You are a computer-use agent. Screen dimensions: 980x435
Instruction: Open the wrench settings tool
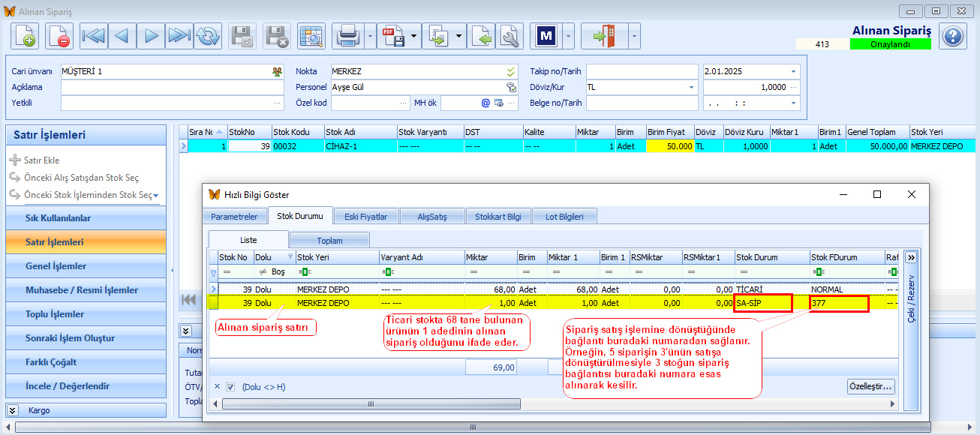[x=510, y=36]
